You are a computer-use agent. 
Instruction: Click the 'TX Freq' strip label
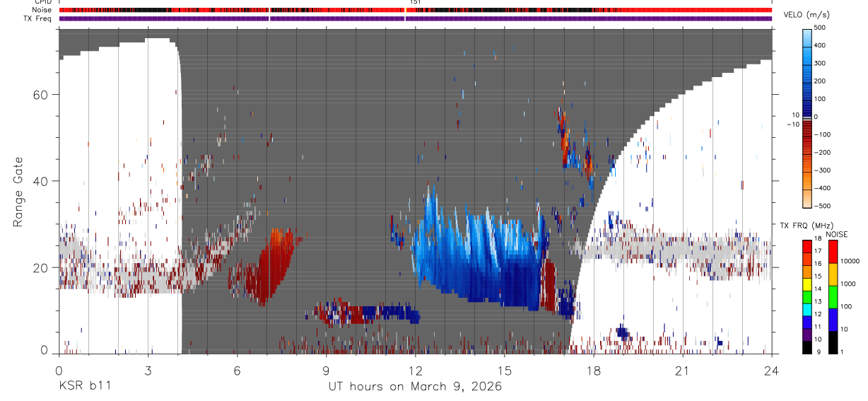[x=39, y=18]
